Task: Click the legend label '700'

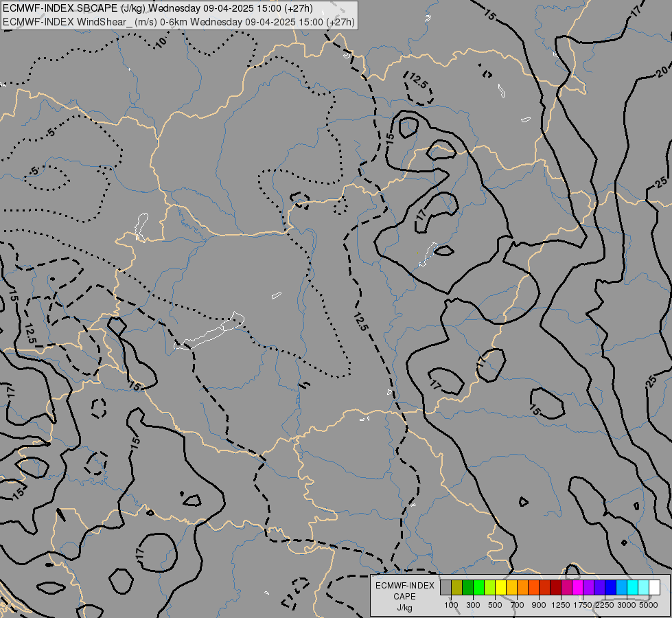Action: (x=518, y=605)
